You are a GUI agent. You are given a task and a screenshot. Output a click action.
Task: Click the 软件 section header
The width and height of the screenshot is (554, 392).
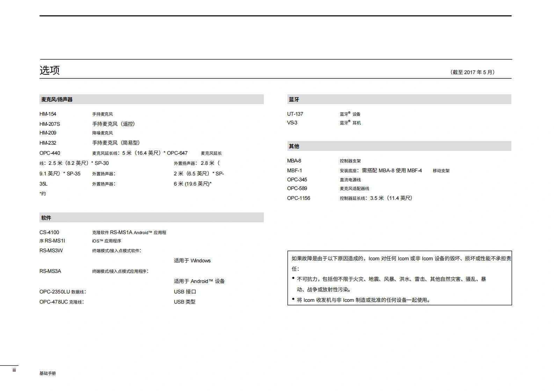(46, 218)
